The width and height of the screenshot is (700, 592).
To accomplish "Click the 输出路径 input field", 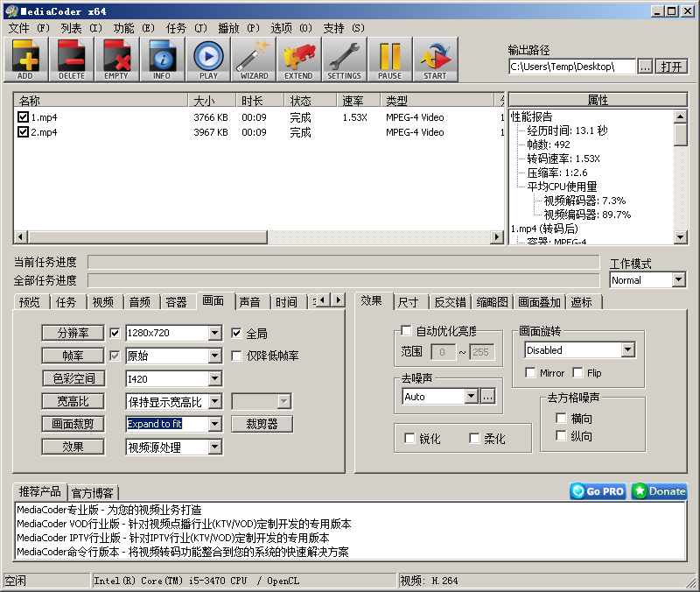I will click(x=572, y=67).
